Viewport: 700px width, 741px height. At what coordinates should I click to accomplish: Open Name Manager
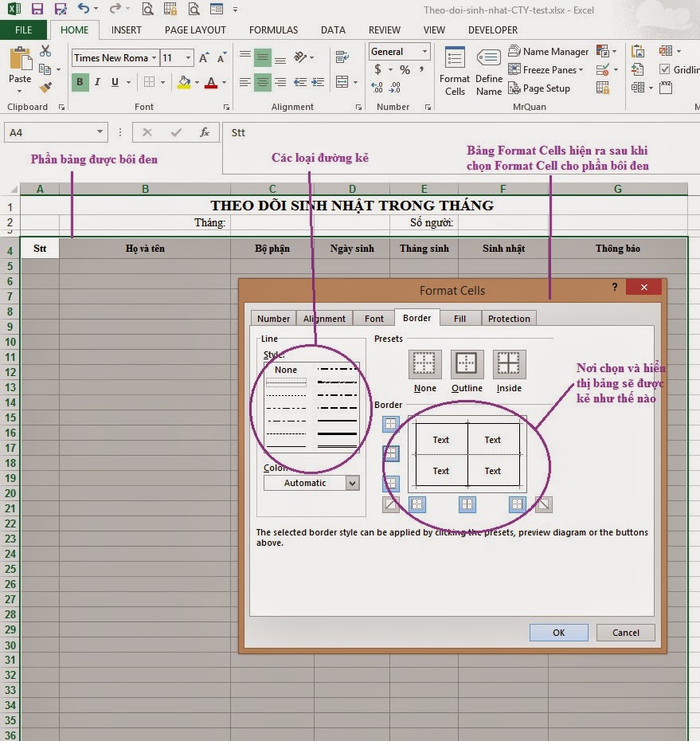(549, 51)
